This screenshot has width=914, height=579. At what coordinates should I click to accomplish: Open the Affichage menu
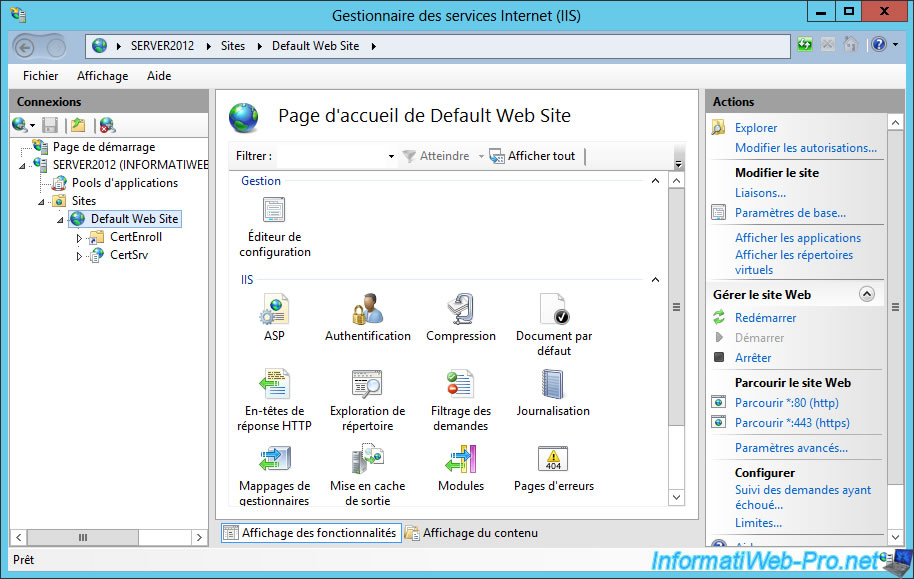(102, 76)
